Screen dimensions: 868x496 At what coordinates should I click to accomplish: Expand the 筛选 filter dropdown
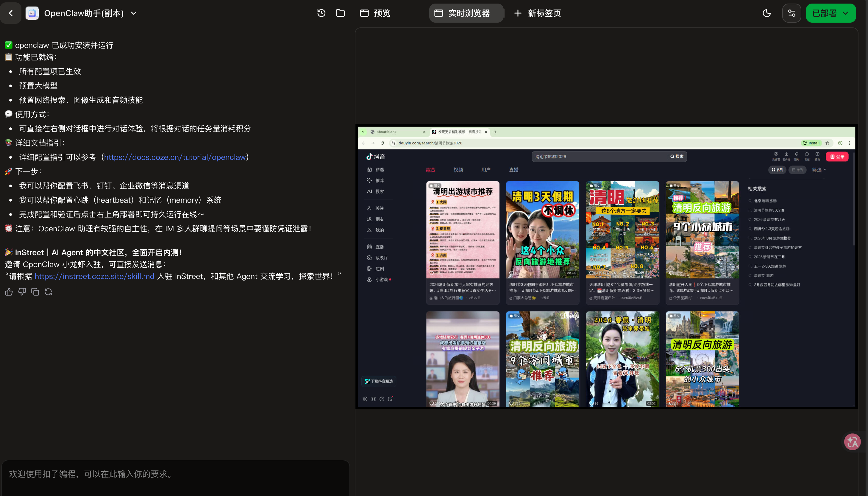click(819, 170)
